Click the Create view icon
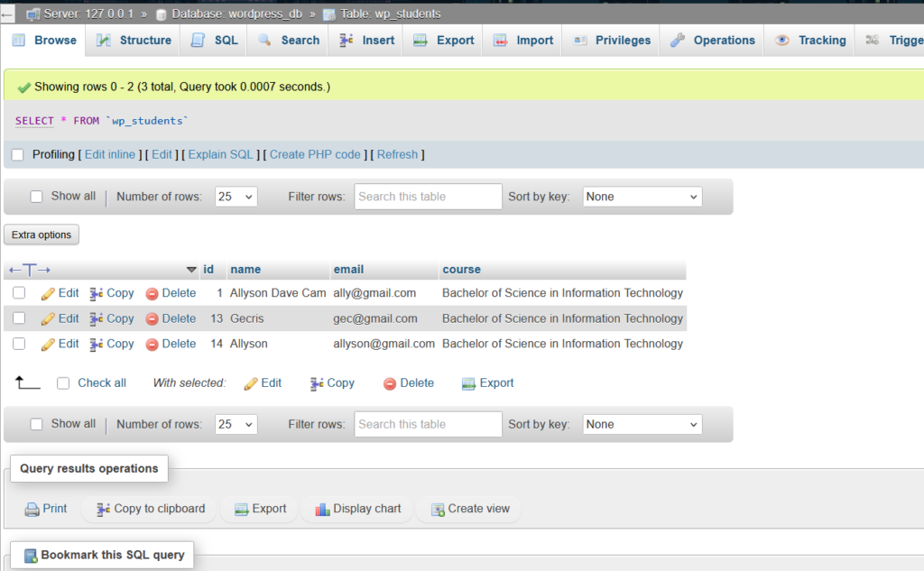Image resolution: width=924 pixels, height=571 pixels. point(438,509)
